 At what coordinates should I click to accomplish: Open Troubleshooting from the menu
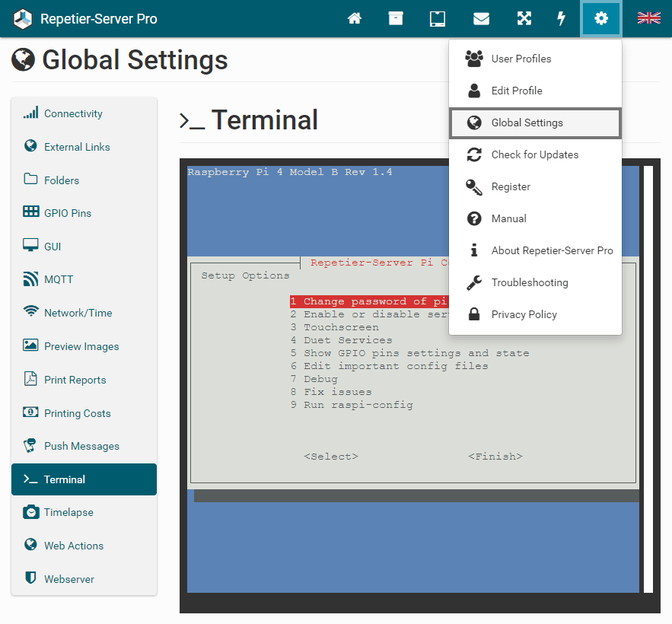(x=535, y=282)
